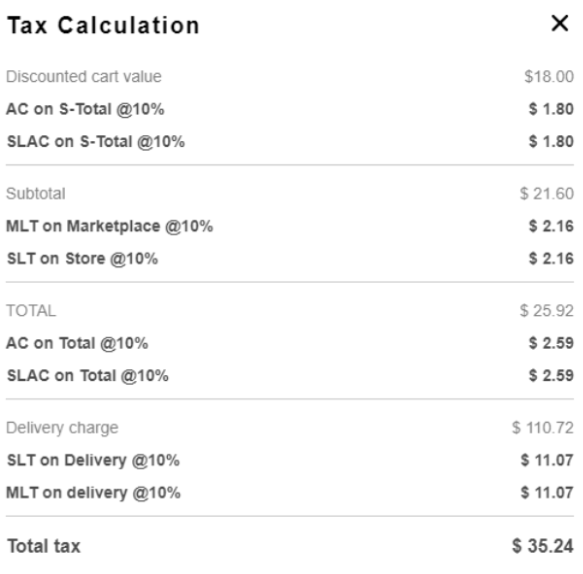Image resolution: width=583 pixels, height=574 pixels.
Task: Click the SLAC on S-Total @10% label
Action: 96,142
